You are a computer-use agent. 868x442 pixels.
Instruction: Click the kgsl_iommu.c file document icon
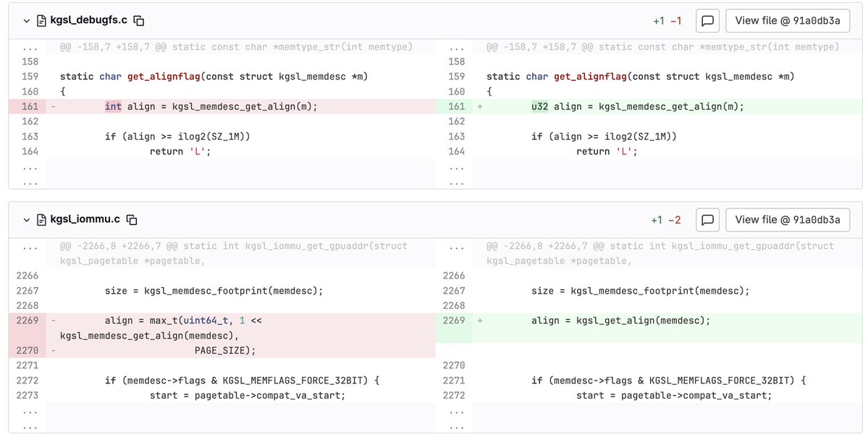[41, 220]
